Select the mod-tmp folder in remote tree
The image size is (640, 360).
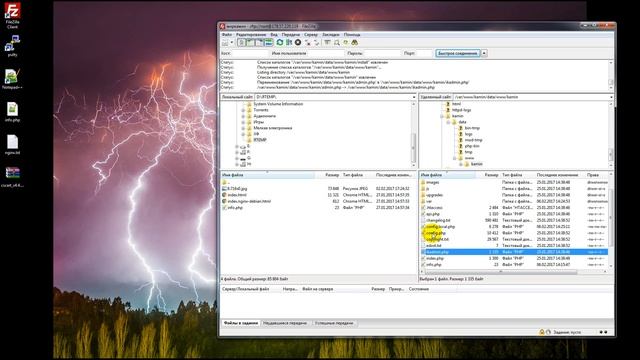(x=473, y=140)
